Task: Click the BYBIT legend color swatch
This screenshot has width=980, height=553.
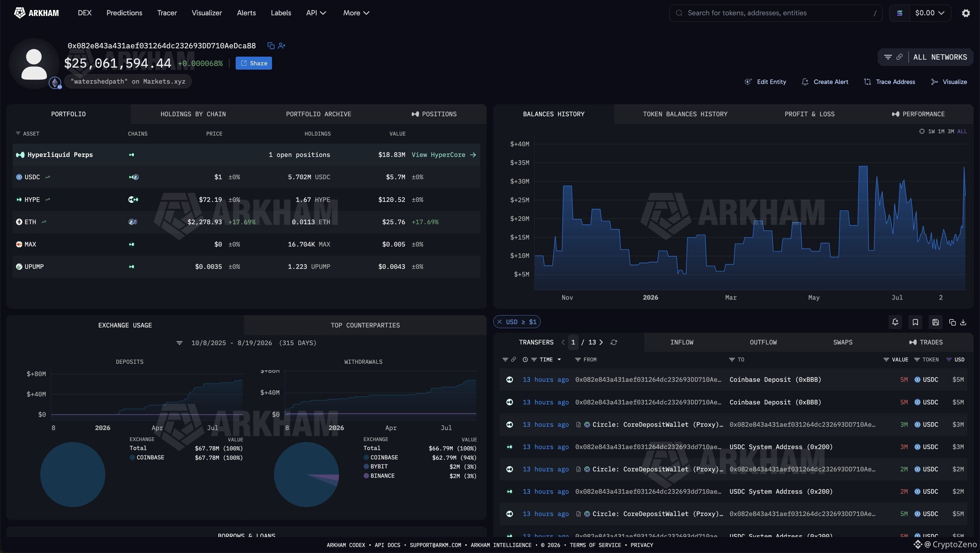Action: tap(366, 467)
